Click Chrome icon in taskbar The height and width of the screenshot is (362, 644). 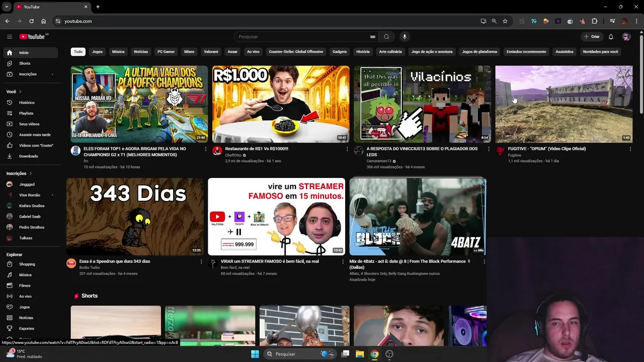point(374,354)
